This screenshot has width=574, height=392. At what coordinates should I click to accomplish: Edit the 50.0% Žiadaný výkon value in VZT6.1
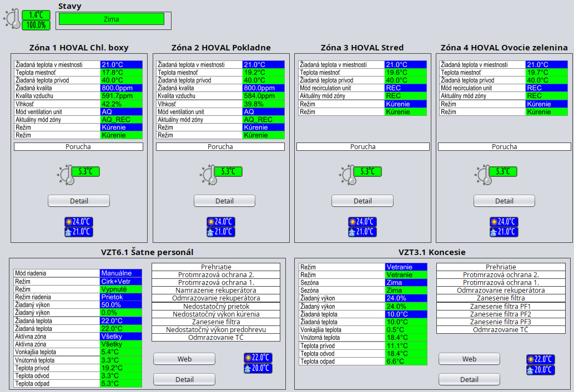(121, 305)
